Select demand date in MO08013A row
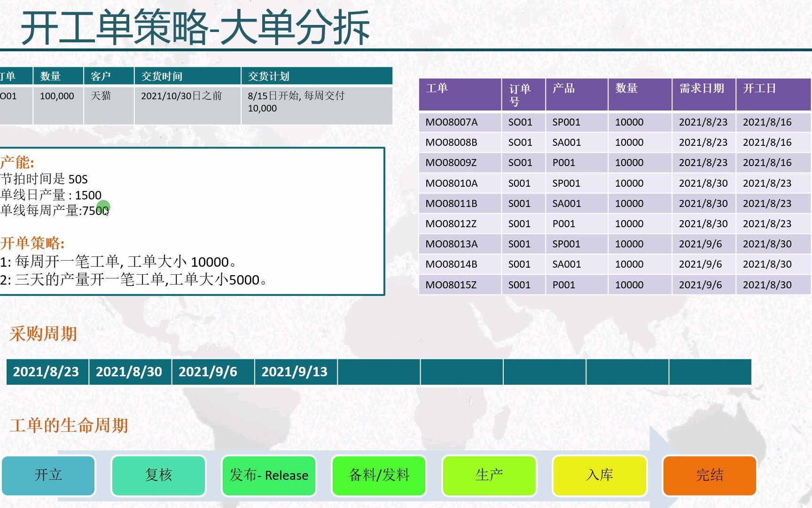This screenshot has height=508, width=812. 703,244
